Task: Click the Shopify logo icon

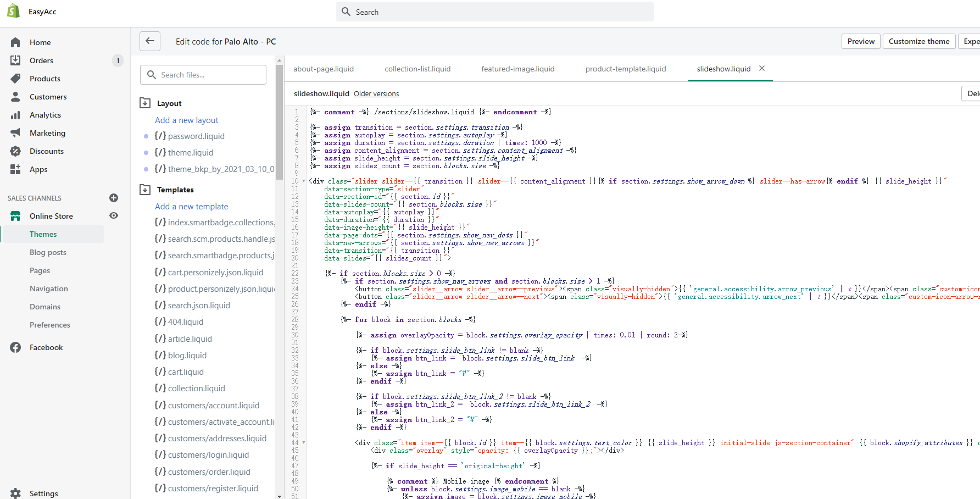Action: pyautogui.click(x=13, y=11)
